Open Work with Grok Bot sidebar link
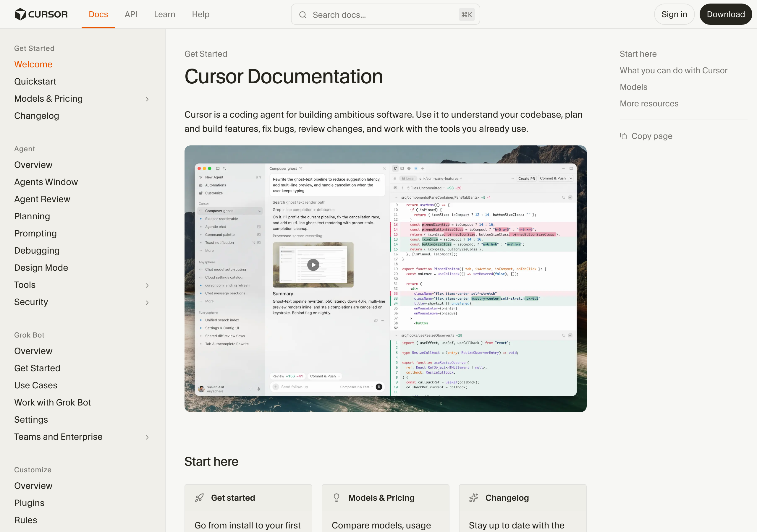 coord(52,403)
